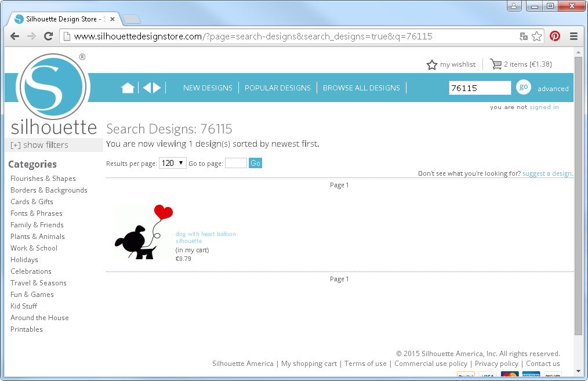Reload the page in browser
The width and height of the screenshot is (588, 381).
tap(49, 36)
